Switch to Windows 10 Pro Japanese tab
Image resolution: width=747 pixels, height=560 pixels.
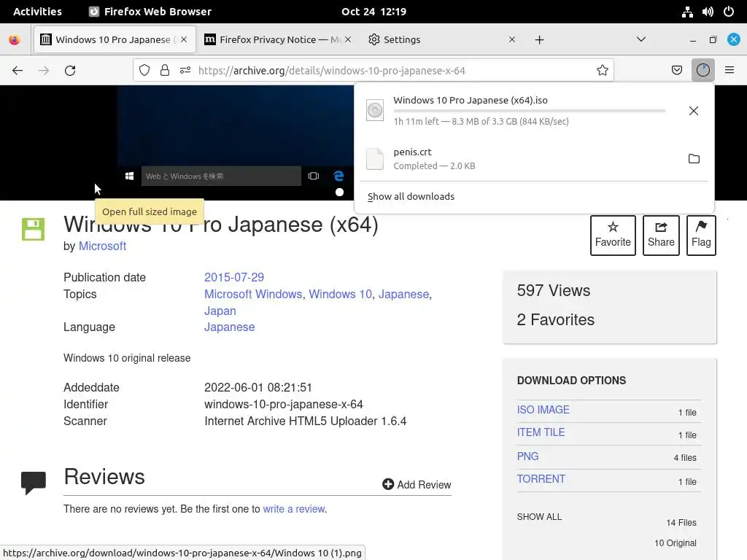pos(115,39)
